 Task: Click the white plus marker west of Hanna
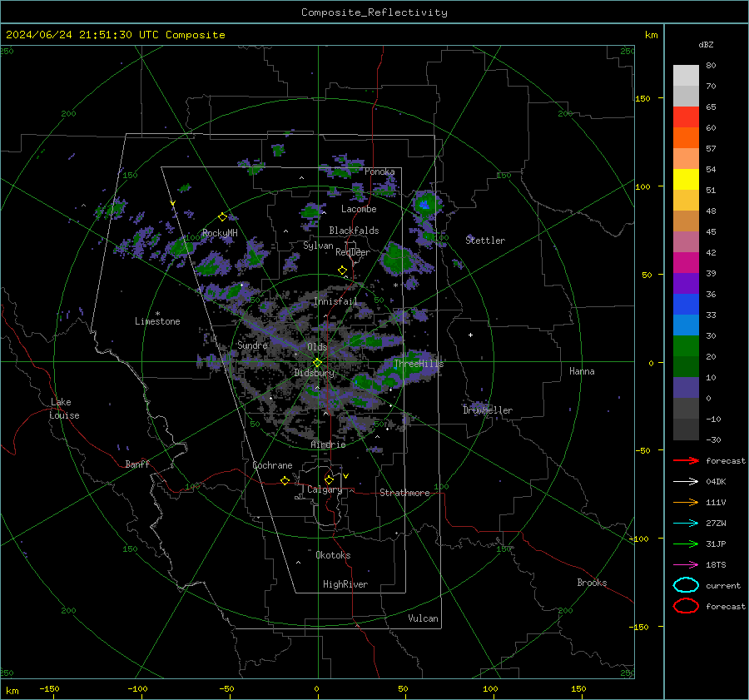pyautogui.click(x=470, y=335)
